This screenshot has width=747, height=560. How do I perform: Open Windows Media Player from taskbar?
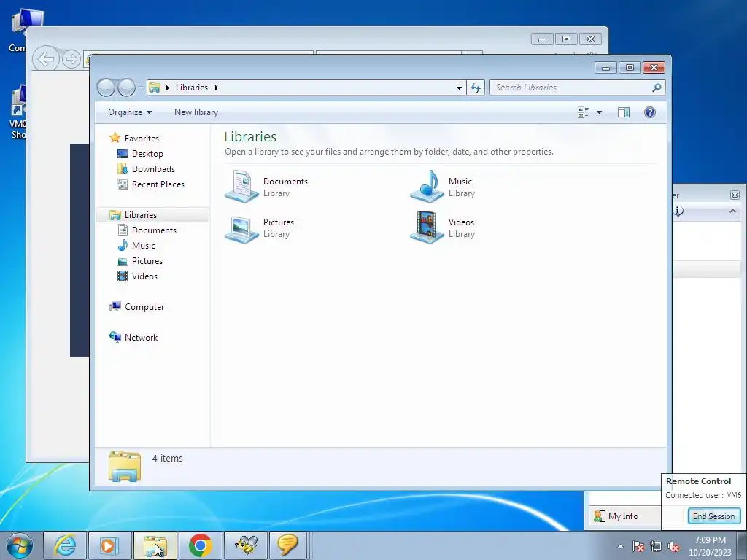tap(110, 545)
